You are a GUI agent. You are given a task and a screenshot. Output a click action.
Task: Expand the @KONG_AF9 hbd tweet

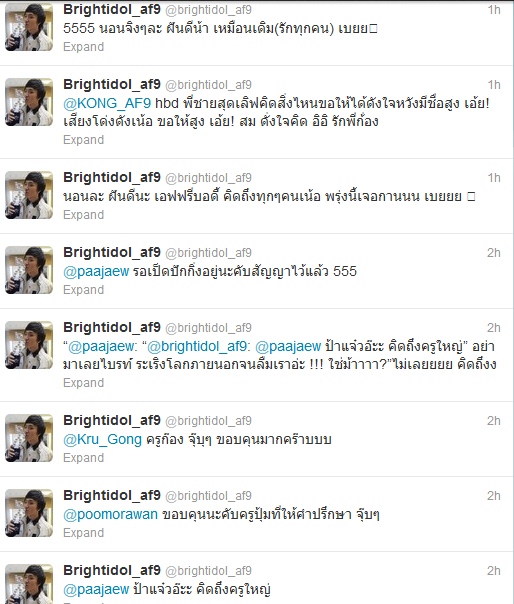(x=84, y=140)
